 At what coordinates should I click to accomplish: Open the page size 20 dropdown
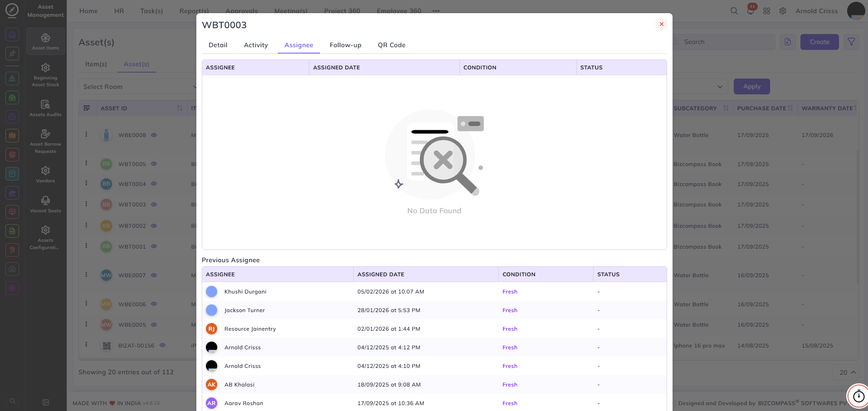click(846, 372)
